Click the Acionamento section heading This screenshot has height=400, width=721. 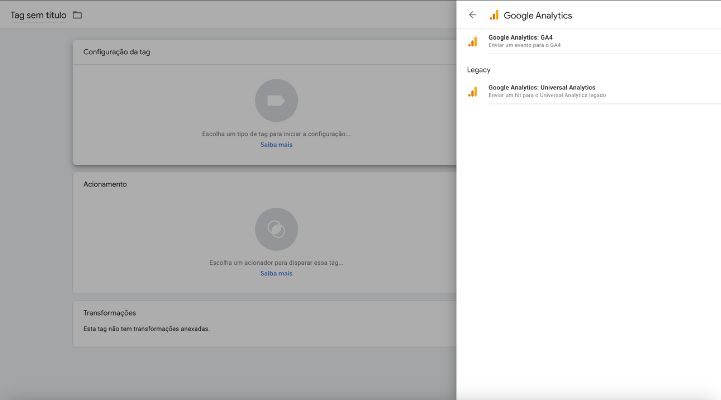pyautogui.click(x=105, y=184)
